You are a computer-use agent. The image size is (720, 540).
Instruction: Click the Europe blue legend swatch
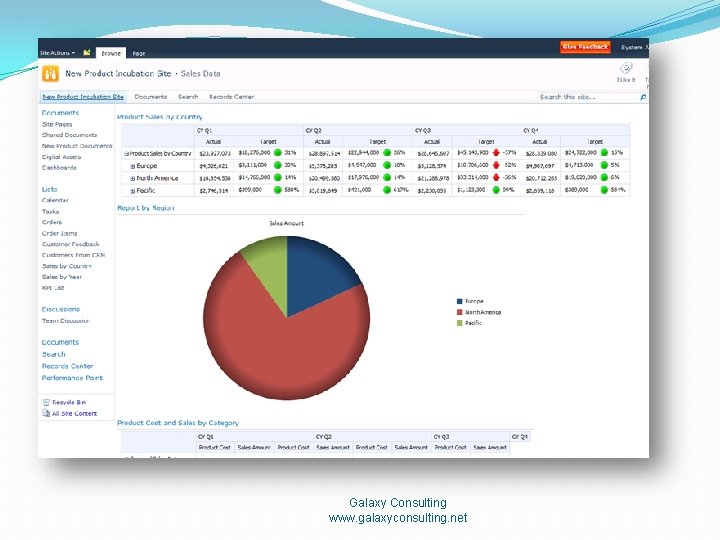click(x=460, y=301)
